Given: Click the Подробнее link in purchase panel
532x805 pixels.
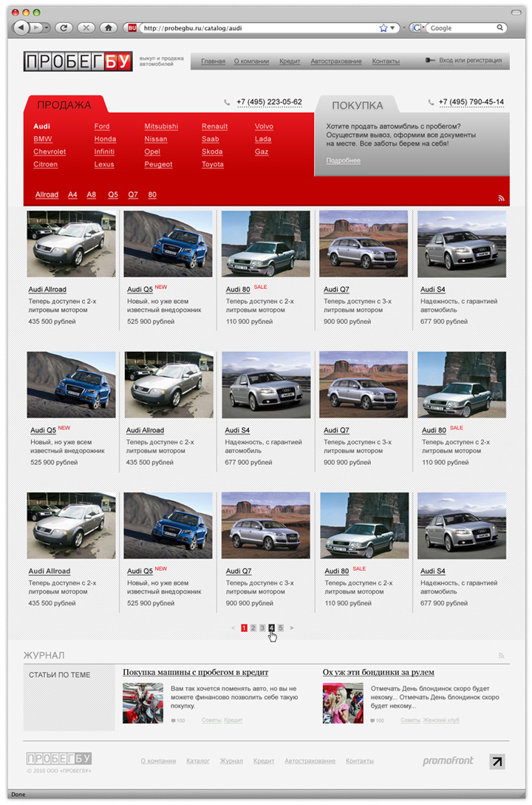Looking at the screenshot, I should coord(343,160).
